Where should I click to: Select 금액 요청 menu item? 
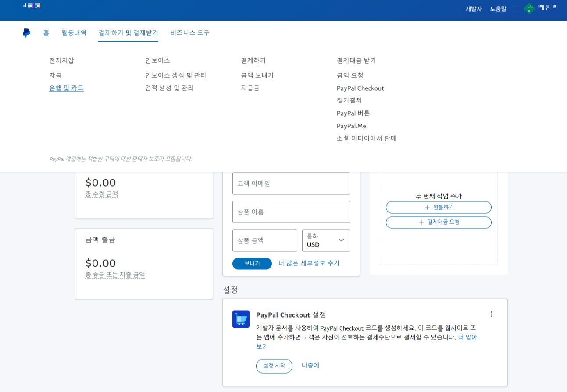coord(350,75)
